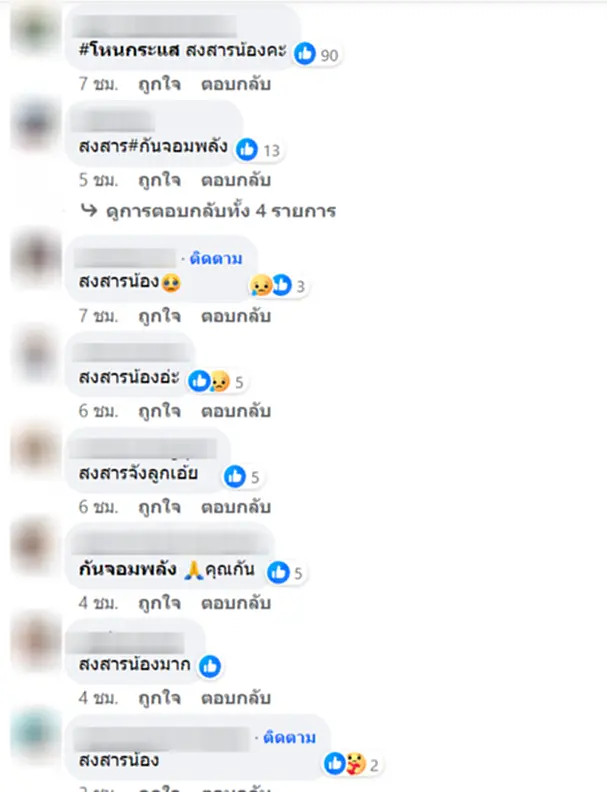Viewport: 607px width, 792px height.
Task: Open profile picture of the first commenter
Action: [35, 28]
